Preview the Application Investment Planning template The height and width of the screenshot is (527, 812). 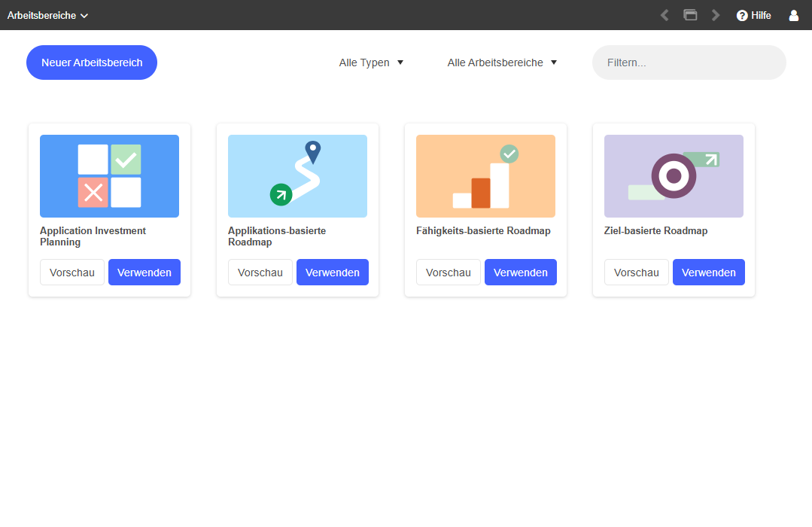tap(72, 273)
